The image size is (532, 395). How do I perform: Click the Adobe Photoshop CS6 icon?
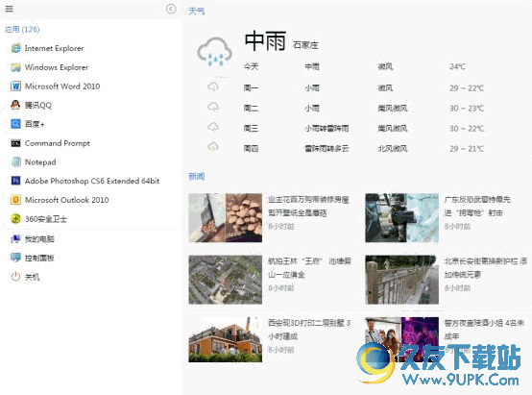tap(15, 181)
